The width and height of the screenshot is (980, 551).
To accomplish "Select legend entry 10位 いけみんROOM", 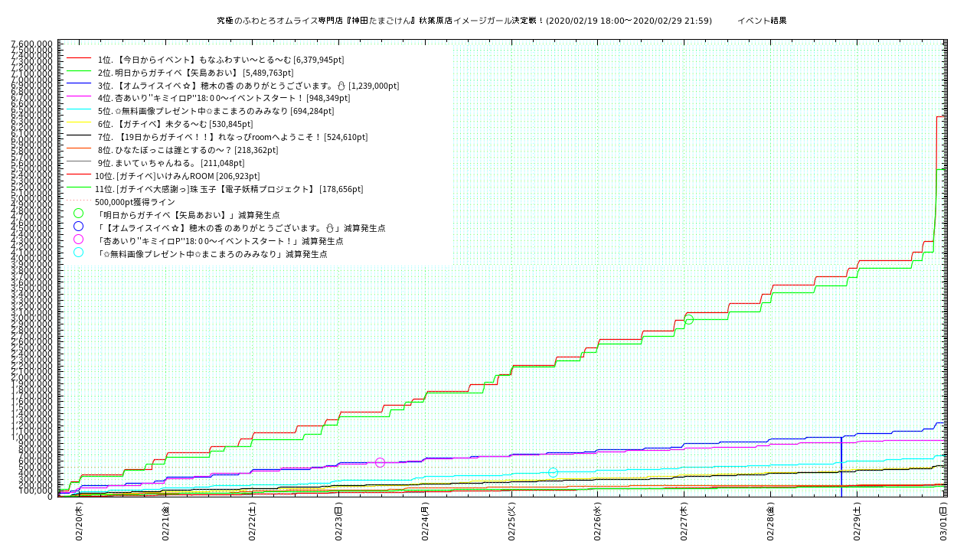I will tap(178, 176).
